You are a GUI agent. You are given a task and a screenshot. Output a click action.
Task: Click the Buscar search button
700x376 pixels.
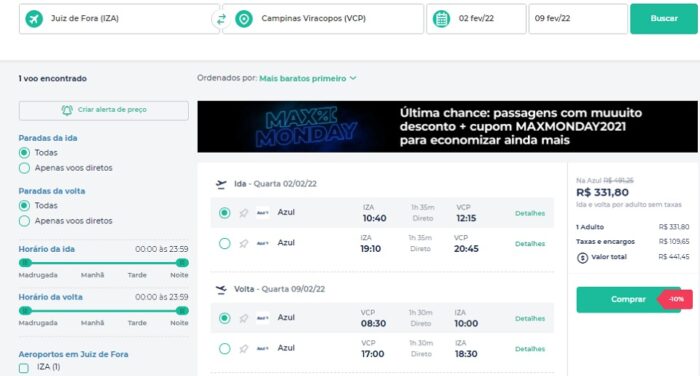coord(664,19)
